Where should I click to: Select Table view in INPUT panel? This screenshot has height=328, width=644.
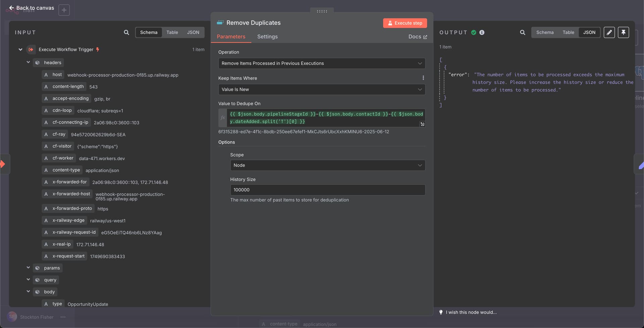click(x=172, y=33)
